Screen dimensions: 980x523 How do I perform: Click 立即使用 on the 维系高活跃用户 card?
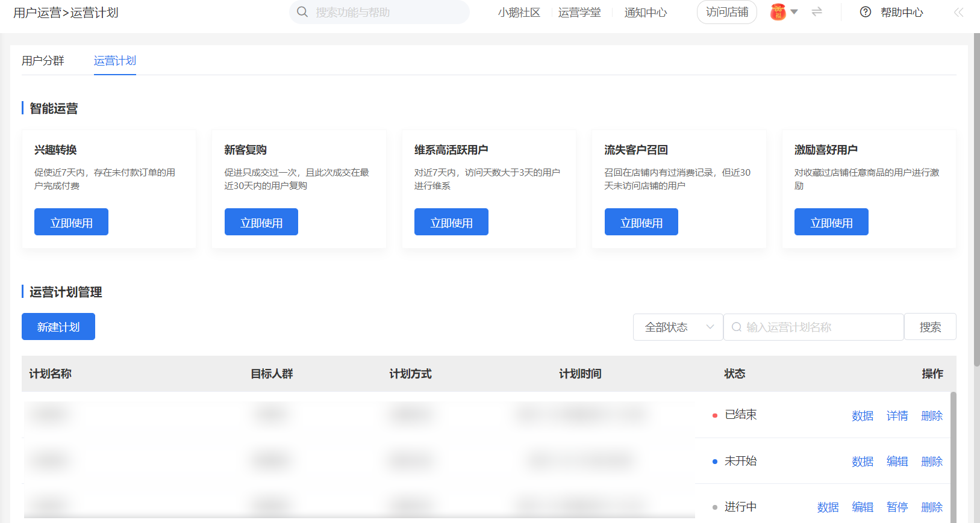[x=451, y=222]
